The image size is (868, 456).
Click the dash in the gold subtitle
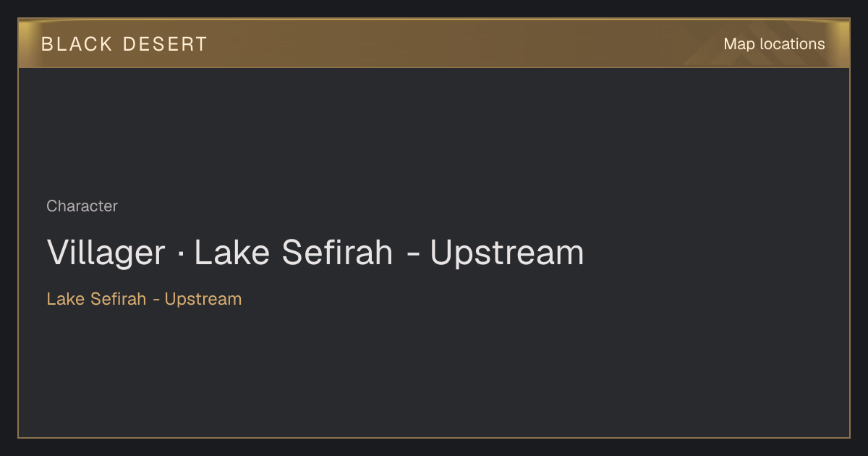156,300
